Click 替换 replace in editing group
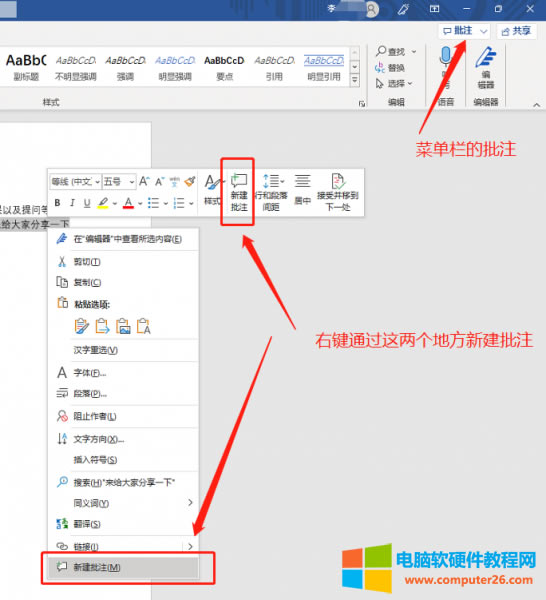Viewport: 546px width, 600px height. (390, 68)
